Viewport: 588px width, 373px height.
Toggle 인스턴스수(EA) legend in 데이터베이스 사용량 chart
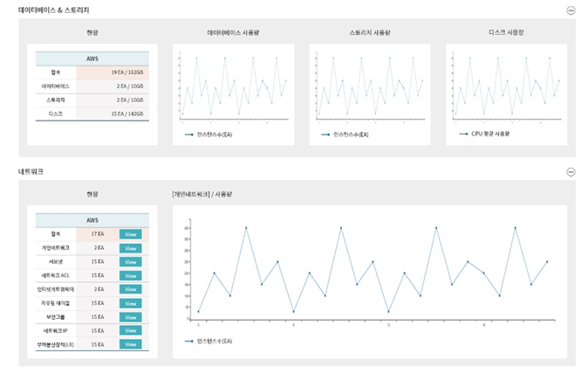(209, 135)
